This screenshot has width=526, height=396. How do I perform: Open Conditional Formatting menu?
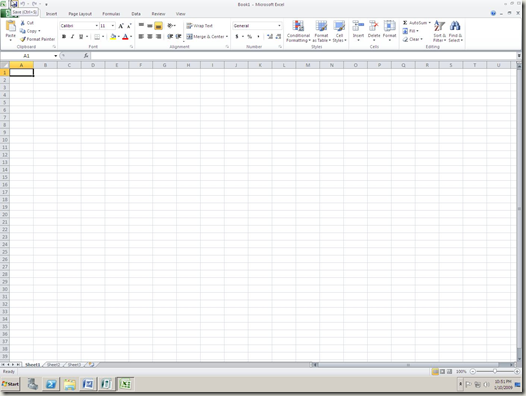298,31
